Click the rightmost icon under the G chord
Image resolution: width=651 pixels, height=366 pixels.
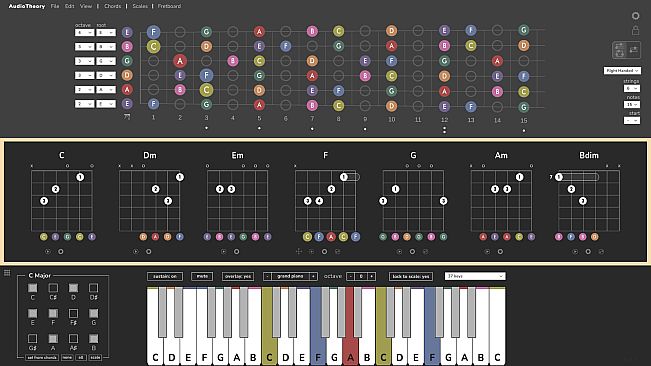tap(425, 251)
